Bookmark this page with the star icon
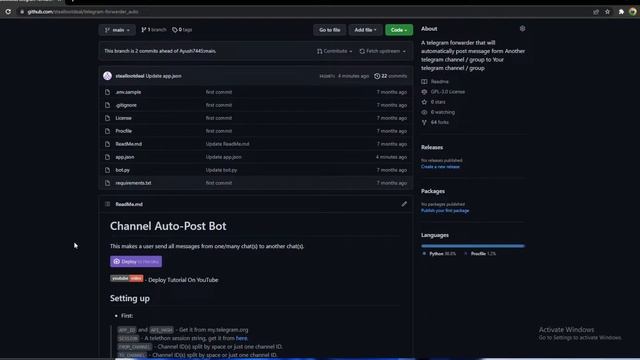640x360 pixels. point(607,12)
